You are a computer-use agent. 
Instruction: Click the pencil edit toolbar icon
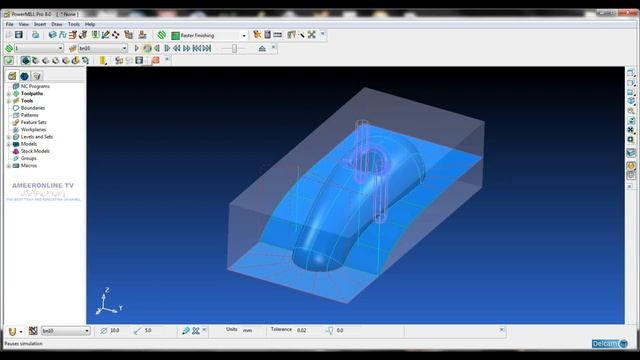[105, 35]
